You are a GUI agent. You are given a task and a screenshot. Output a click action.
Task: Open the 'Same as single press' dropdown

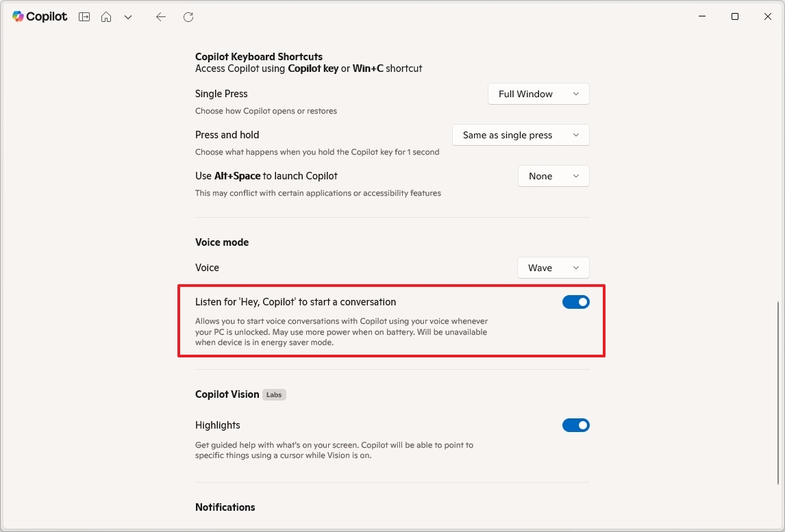(521, 135)
